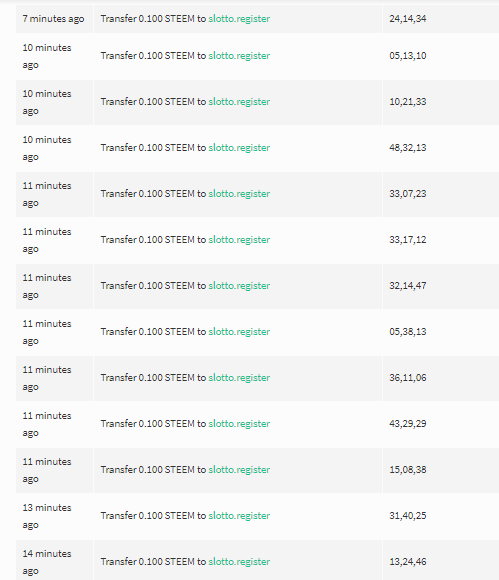Click the 13 minutes ago timestamp
The width and height of the screenshot is (499, 580).
[x=47, y=516]
